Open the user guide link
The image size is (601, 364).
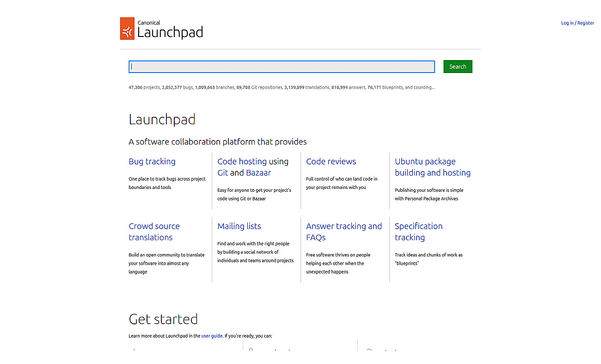212,336
